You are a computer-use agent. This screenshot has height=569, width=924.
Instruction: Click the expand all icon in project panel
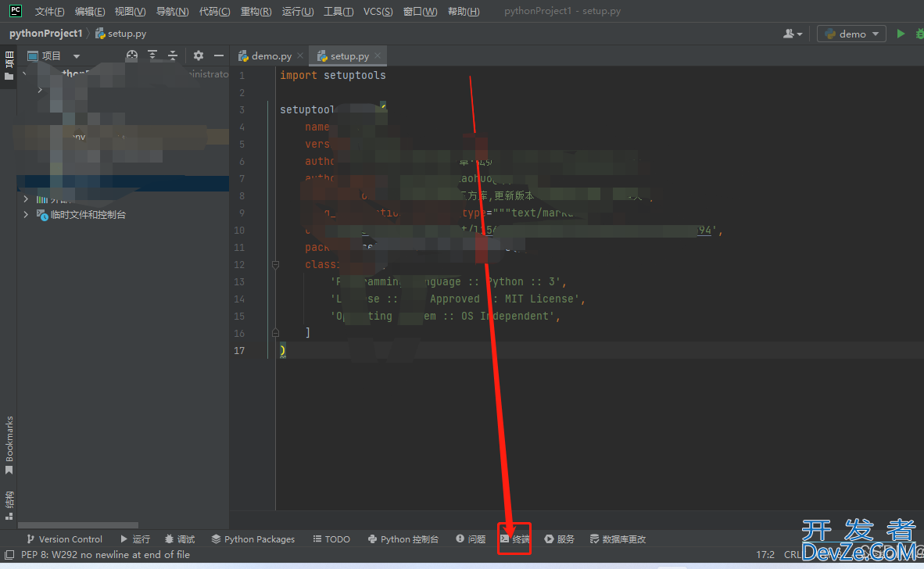pos(152,55)
